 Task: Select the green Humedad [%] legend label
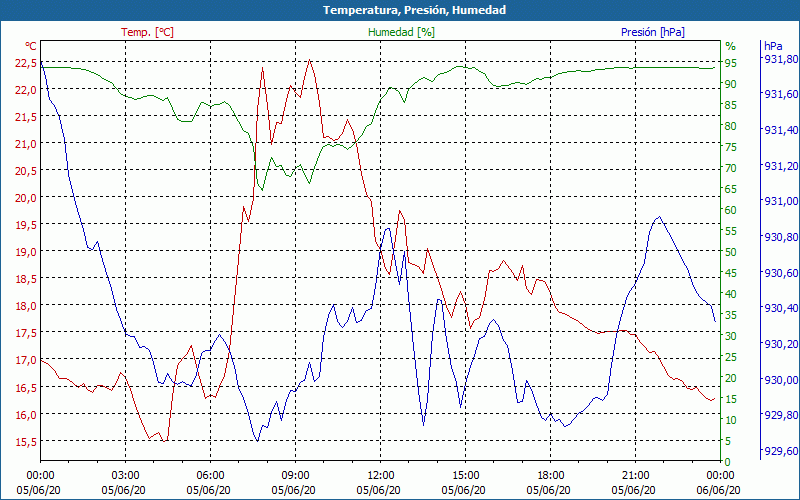(402, 32)
